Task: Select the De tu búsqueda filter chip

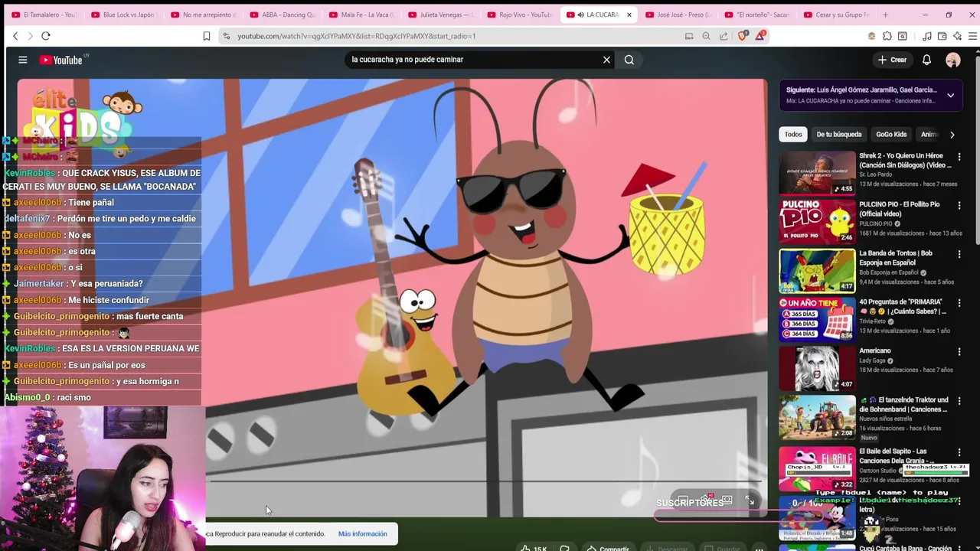Action: (839, 135)
